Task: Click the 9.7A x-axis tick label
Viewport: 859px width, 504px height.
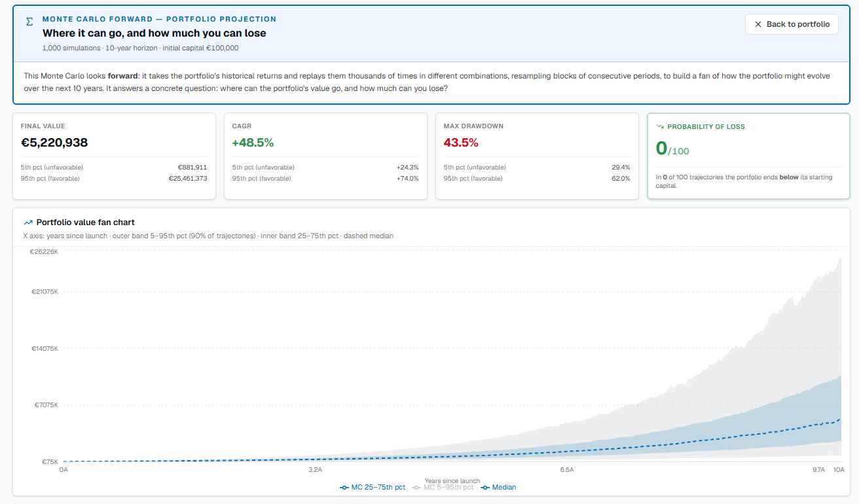Action: coord(818,470)
